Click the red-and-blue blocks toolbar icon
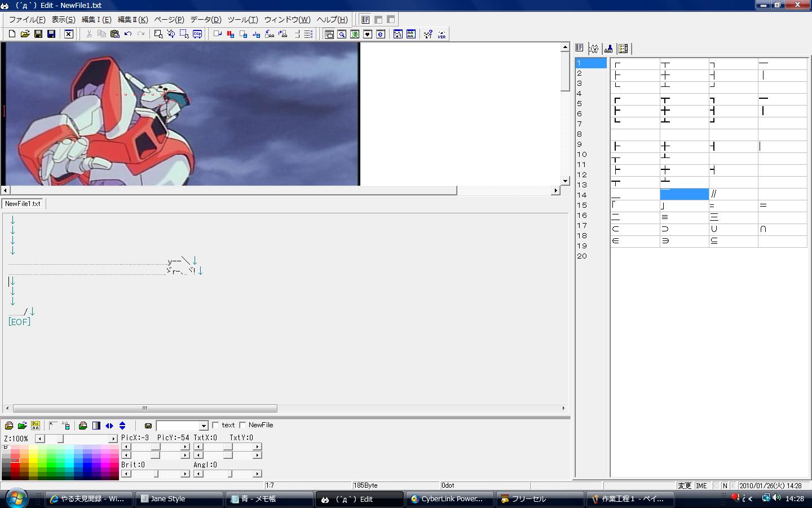Screen dimensions: 812x508 tap(231, 34)
